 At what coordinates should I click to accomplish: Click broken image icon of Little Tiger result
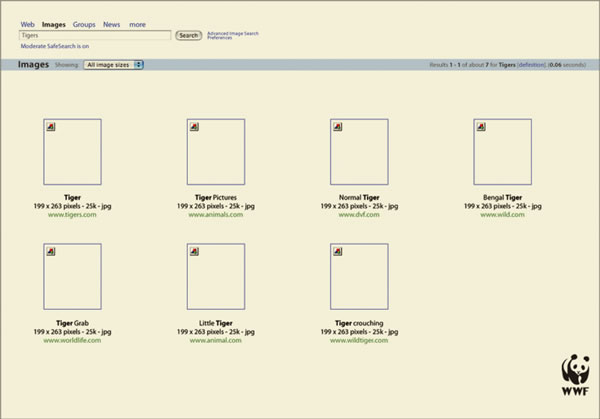pos(193,249)
